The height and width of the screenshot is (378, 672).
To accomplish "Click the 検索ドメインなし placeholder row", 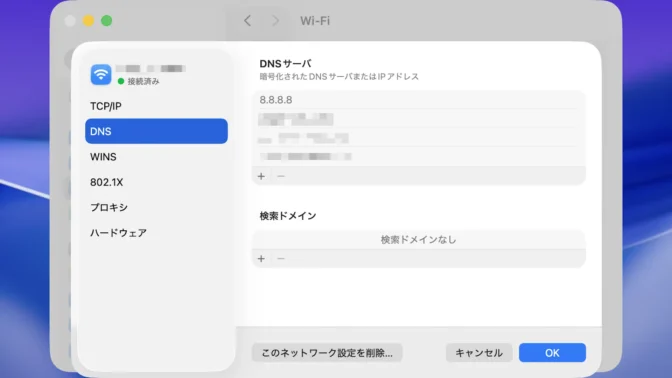I will 419,240.
